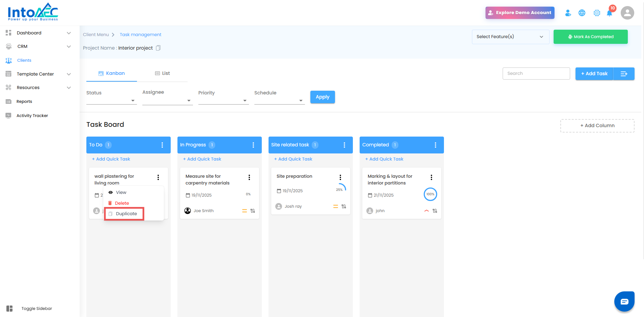Viewport: 644px width, 317px height.
Task: Copy the Interior project name icon
Action: coord(158,48)
